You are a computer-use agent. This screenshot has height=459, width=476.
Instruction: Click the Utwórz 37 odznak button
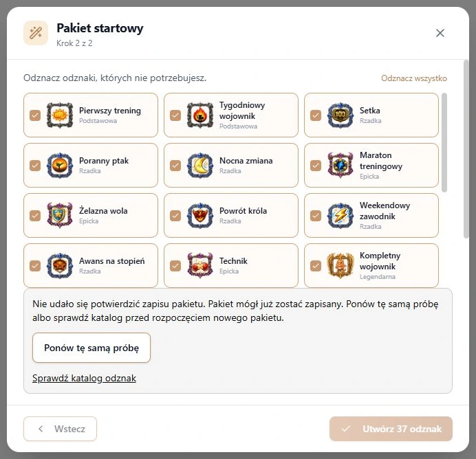coord(391,429)
